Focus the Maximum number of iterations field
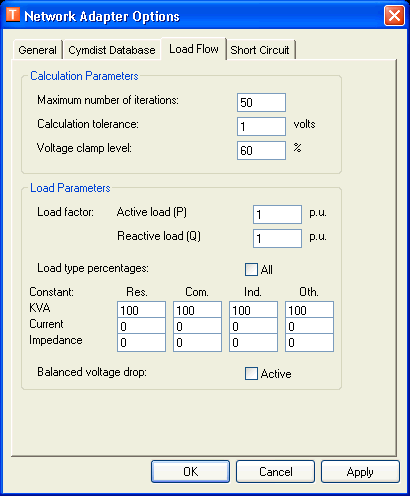Image resolution: width=410 pixels, height=496 pixels. [x=261, y=102]
